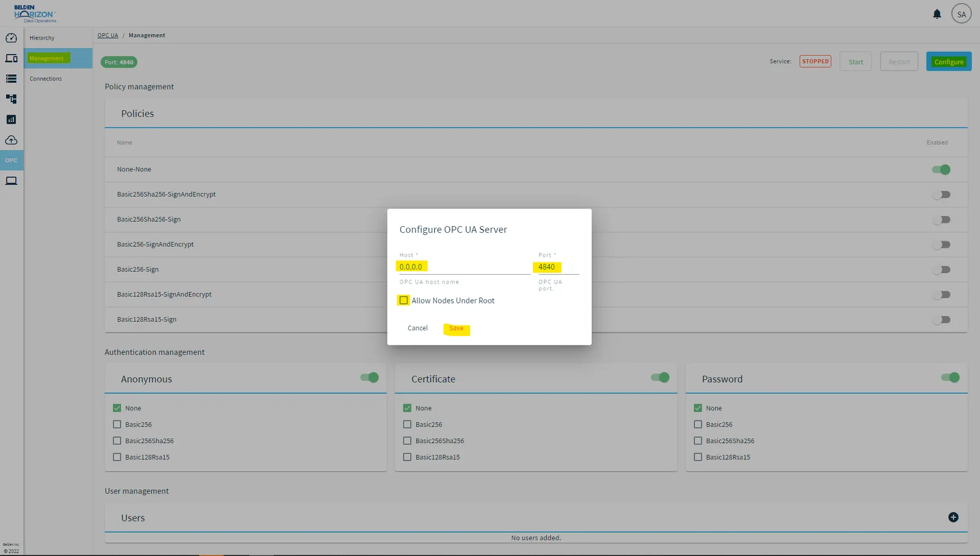Open the cloud upload icon in the sidebar
The height and width of the screenshot is (556, 980).
click(11, 140)
